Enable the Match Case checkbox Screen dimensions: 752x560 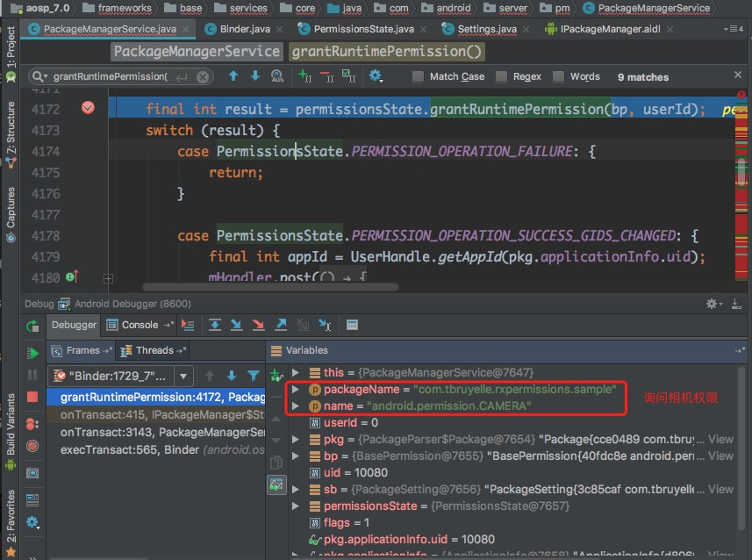(419, 77)
